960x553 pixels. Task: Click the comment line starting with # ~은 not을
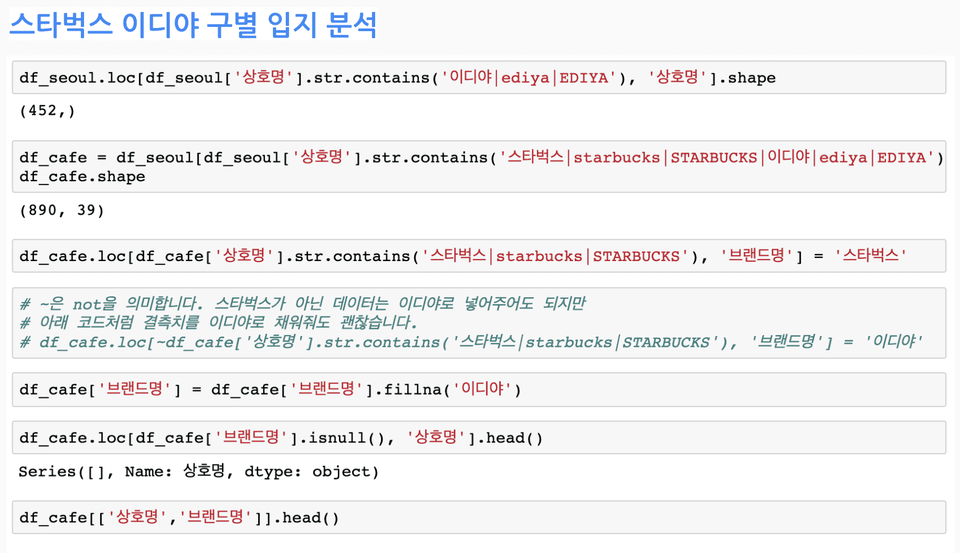tap(302, 303)
